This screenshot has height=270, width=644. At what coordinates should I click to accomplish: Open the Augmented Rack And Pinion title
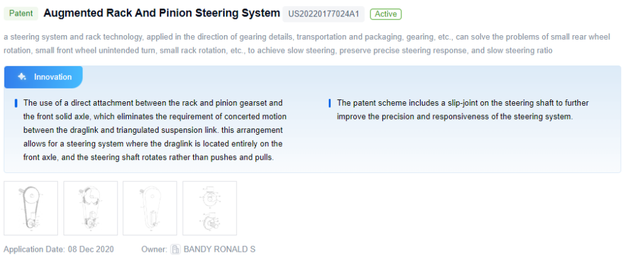point(162,13)
